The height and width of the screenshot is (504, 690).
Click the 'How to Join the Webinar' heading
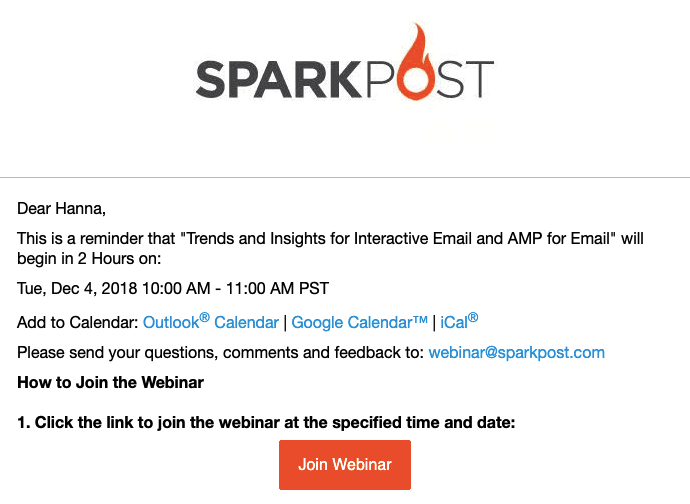point(110,383)
